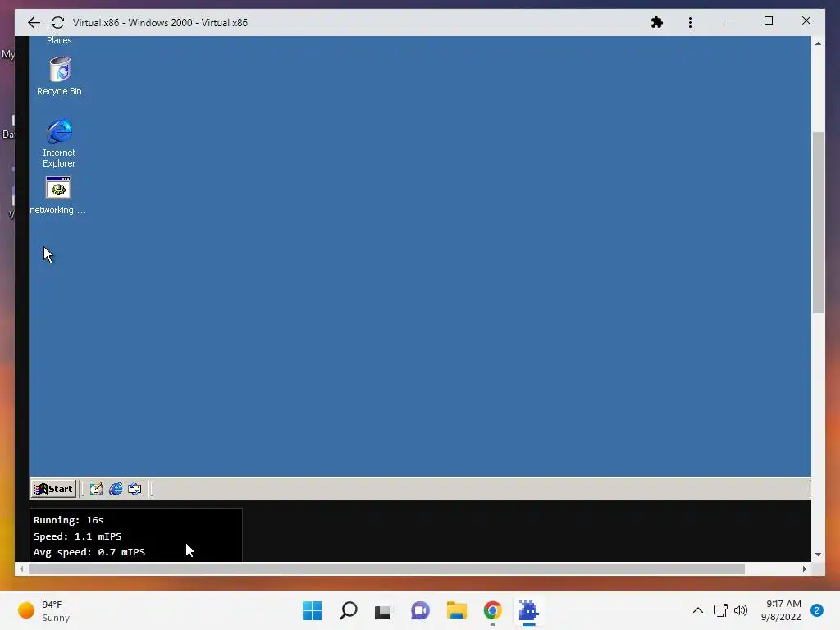
Task: Open the notification badge showing 2
Action: coord(816,610)
